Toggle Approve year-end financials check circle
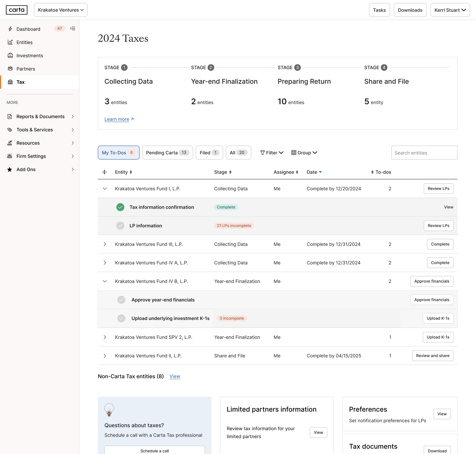476x454 pixels. click(121, 300)
